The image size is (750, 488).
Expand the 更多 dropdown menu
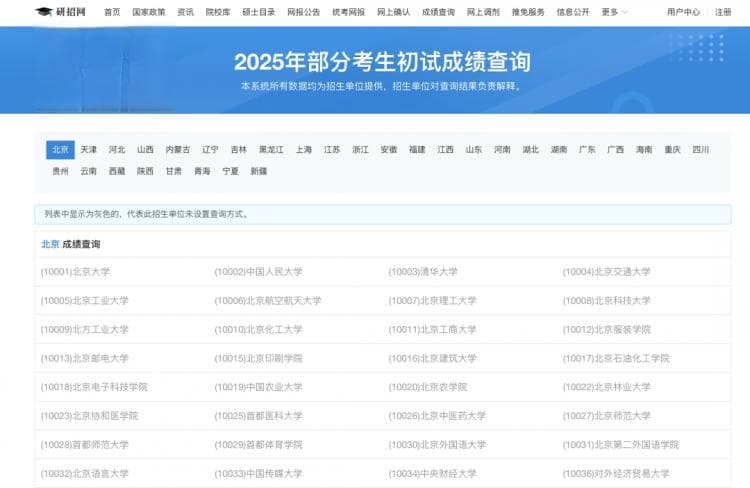615,12
